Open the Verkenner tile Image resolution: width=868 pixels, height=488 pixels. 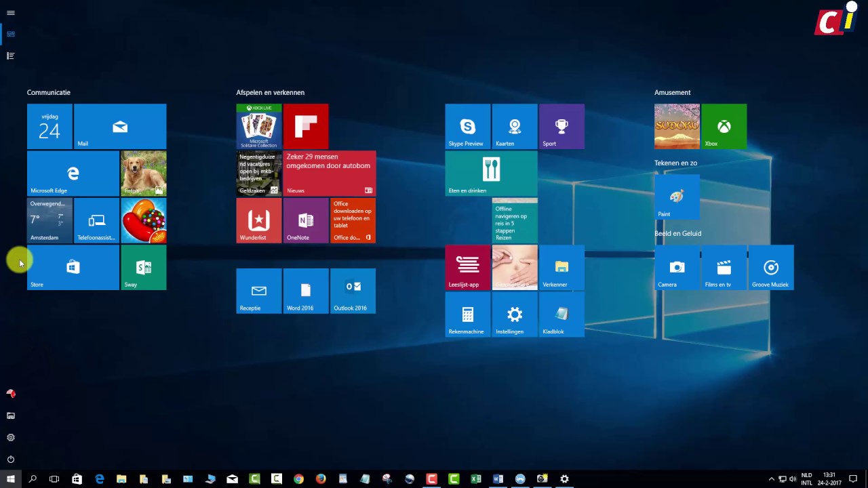point(561,267)
